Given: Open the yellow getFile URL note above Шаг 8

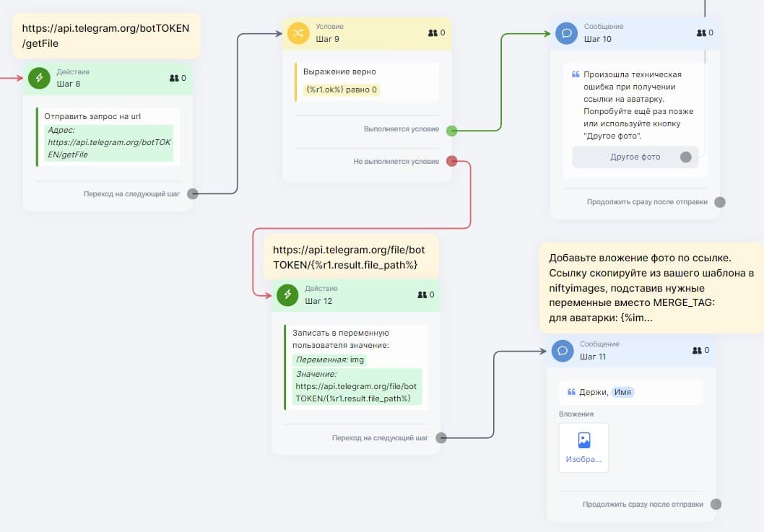Looking at the screenshot, I should pyautogui.click(x=106, y=36).
